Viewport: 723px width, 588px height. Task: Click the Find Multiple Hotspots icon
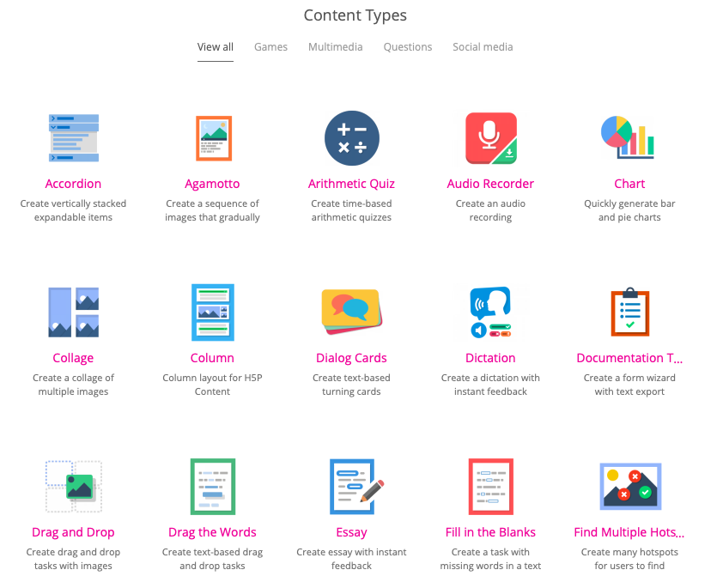point(629,487)
